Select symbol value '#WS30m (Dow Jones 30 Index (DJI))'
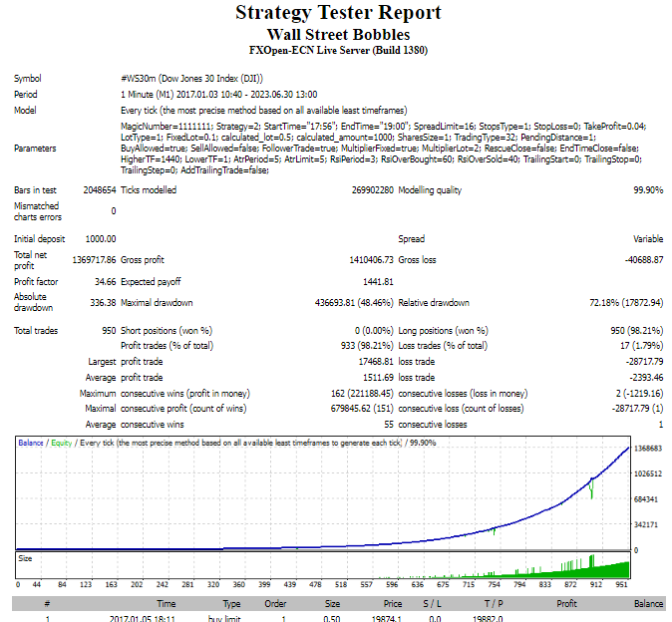This screenshot has width=672, height=622. coord(191,79)
